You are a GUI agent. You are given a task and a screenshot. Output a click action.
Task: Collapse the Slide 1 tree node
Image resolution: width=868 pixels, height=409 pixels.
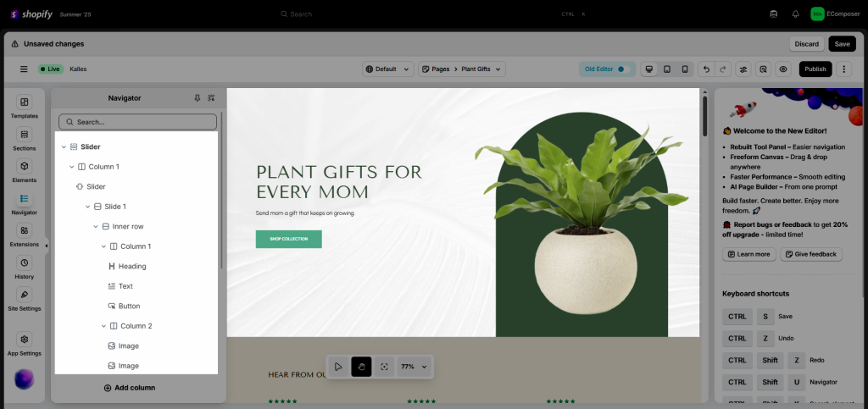pos(88,207)
